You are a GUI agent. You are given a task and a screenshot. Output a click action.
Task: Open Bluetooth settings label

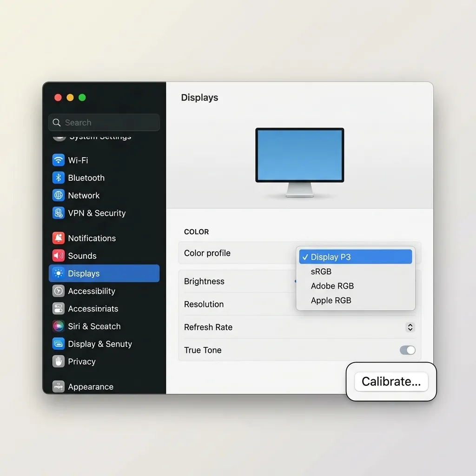[86, 178]
